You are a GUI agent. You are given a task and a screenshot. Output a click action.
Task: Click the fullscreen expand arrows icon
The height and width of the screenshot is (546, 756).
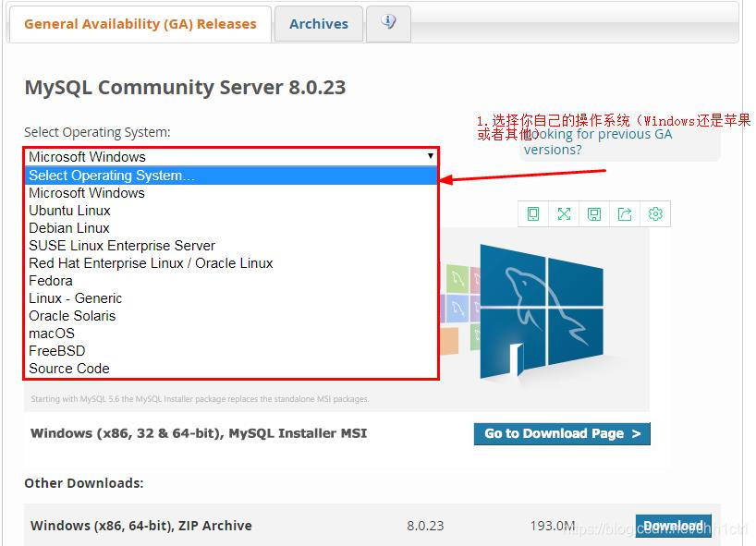(564, 214)
